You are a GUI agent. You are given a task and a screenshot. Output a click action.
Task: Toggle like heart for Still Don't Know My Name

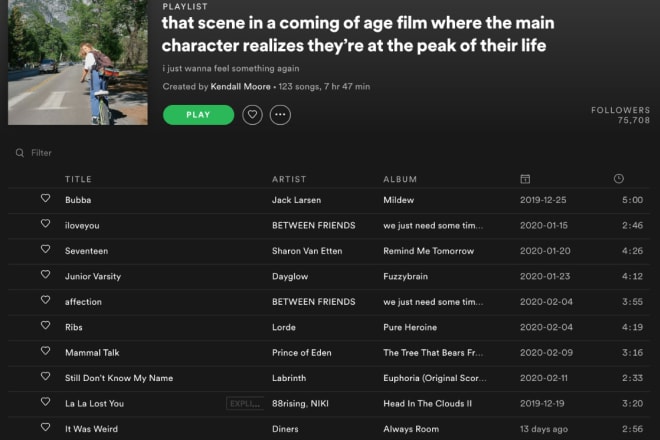[x=45, y=376]
